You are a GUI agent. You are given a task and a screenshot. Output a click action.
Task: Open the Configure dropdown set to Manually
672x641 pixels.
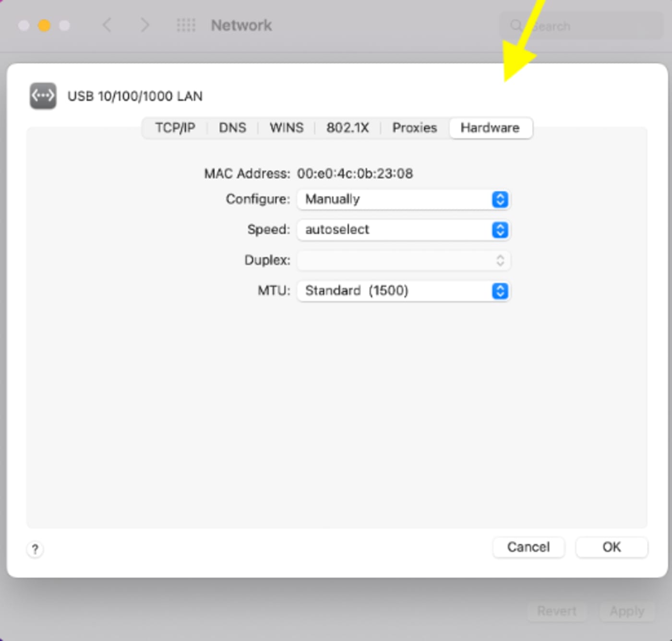[403, 199]
